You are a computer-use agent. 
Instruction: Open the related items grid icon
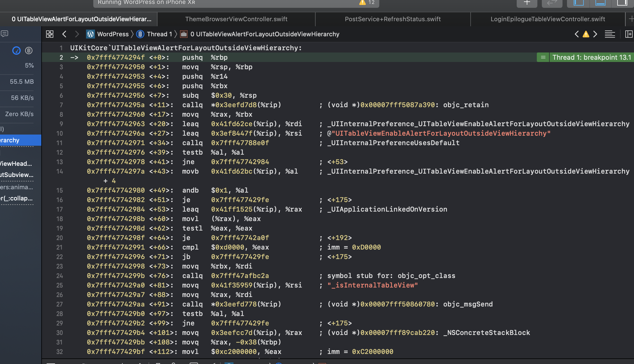click(x=50, y=34)
